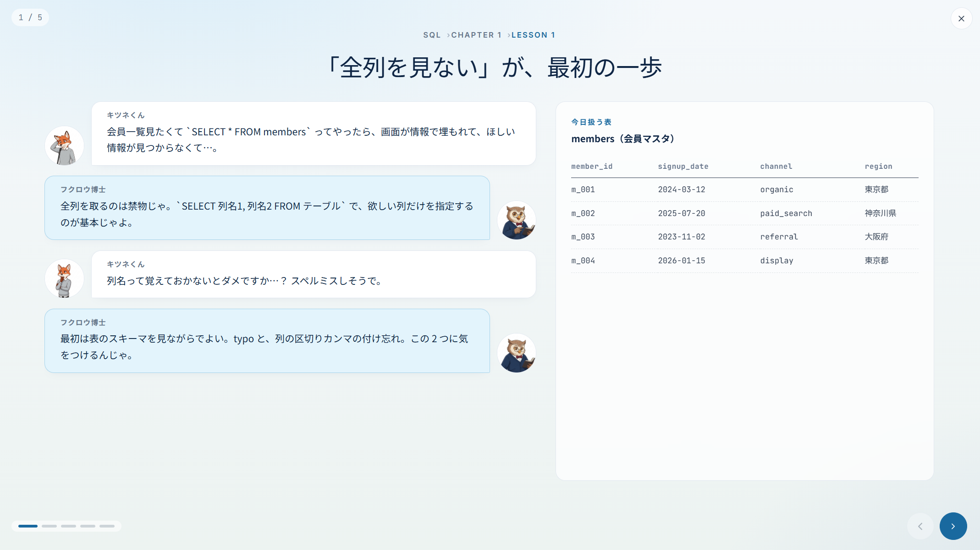The width and height of the screenshot is (980, 550).
Task: Click the owl's 最初は表のスキーマ message bubble
Action: click(267, 341)
